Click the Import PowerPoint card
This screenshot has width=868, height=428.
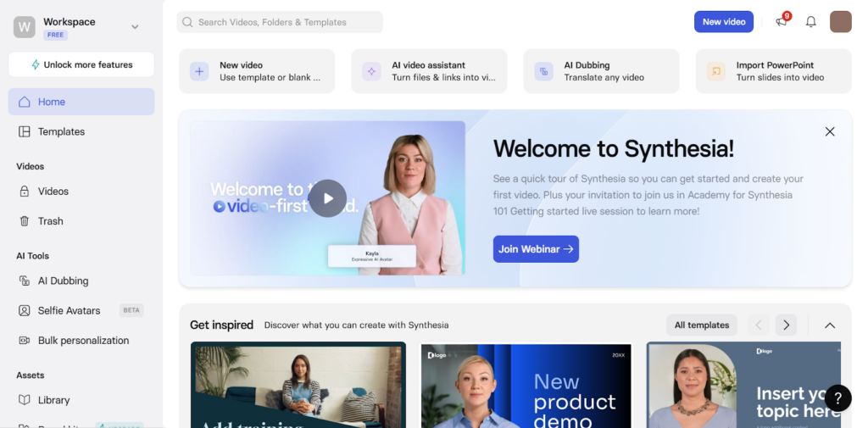[x=773, y=71]
